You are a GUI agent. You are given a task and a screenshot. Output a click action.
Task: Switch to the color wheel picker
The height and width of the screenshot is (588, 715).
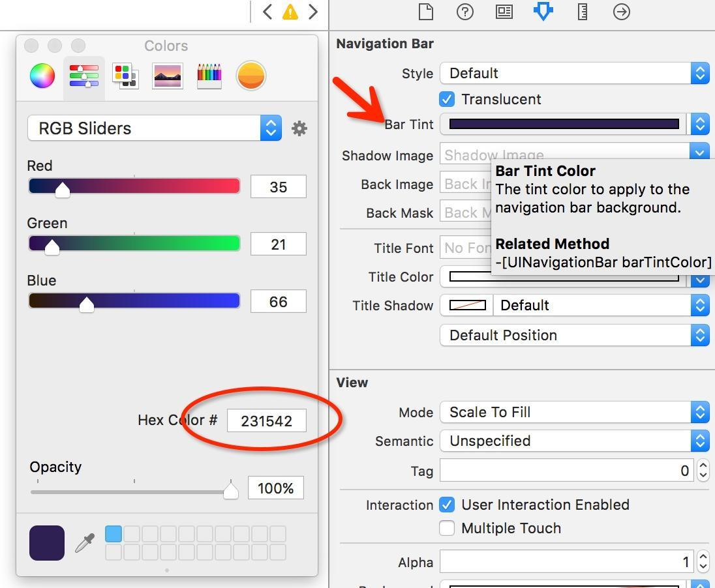pos(42,76)
